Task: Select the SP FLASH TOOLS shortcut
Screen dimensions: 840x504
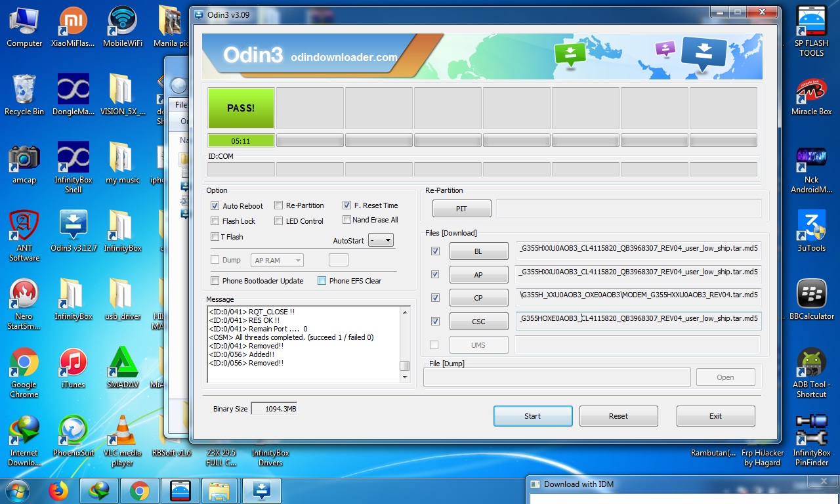Action: [811, 31]
